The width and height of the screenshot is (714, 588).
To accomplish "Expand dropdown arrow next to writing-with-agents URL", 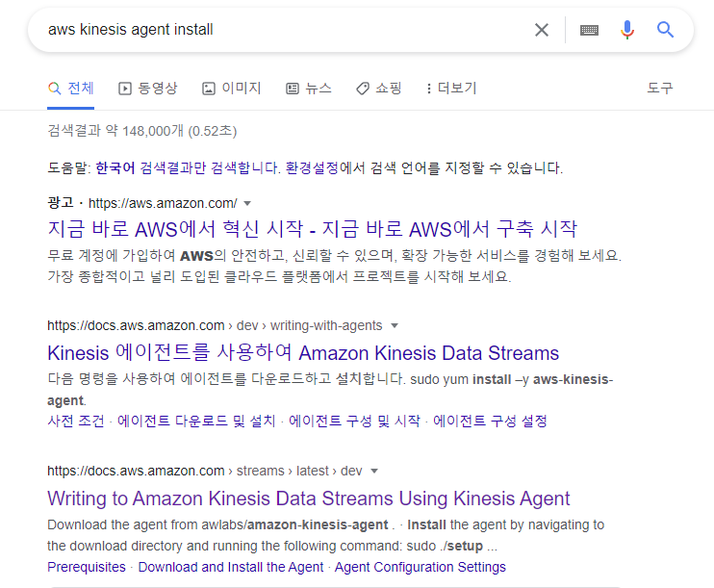I will point(395,325).
